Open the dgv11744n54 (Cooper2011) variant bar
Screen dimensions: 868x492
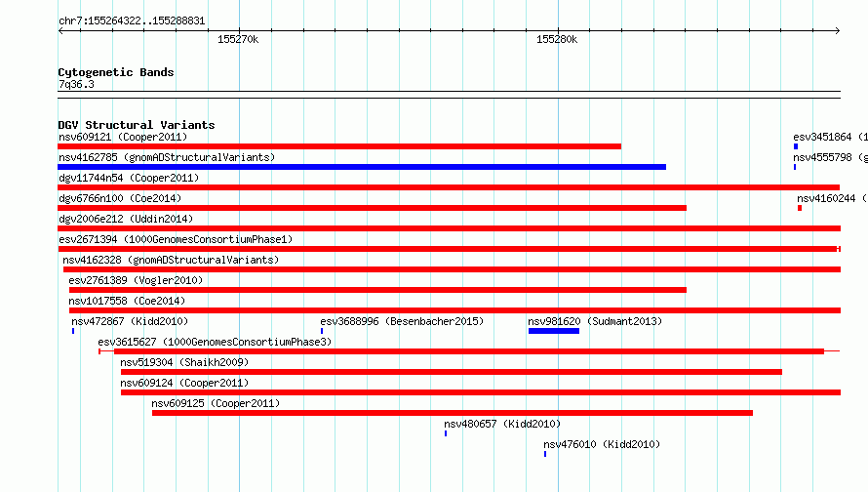[x=449, y=187]
